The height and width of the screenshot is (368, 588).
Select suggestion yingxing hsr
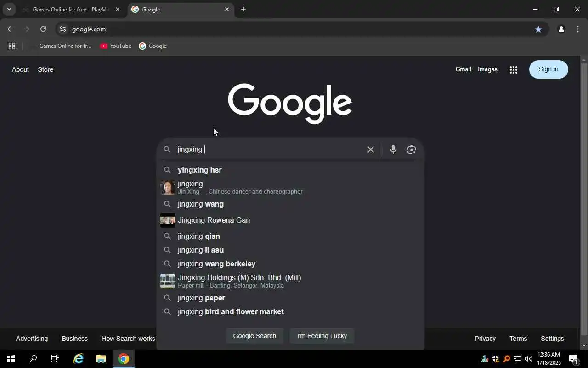coord(290,170)
